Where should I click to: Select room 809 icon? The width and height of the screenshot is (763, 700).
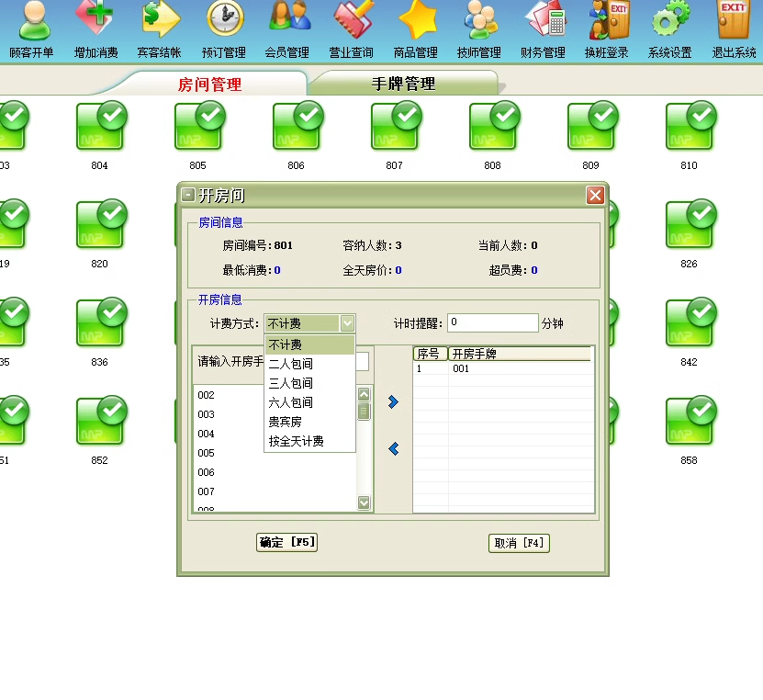tap(593, 126)
